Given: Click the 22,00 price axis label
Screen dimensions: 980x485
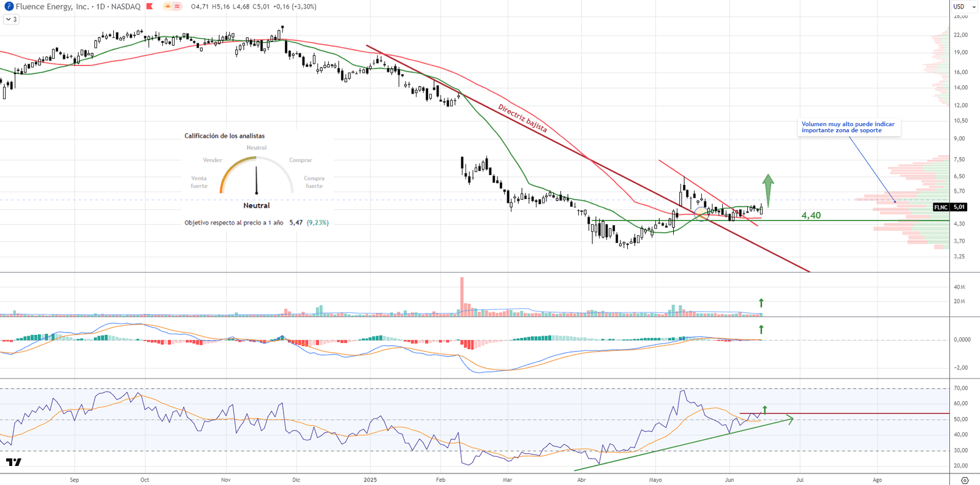Looking at the screenshot, I should (961, 35).
